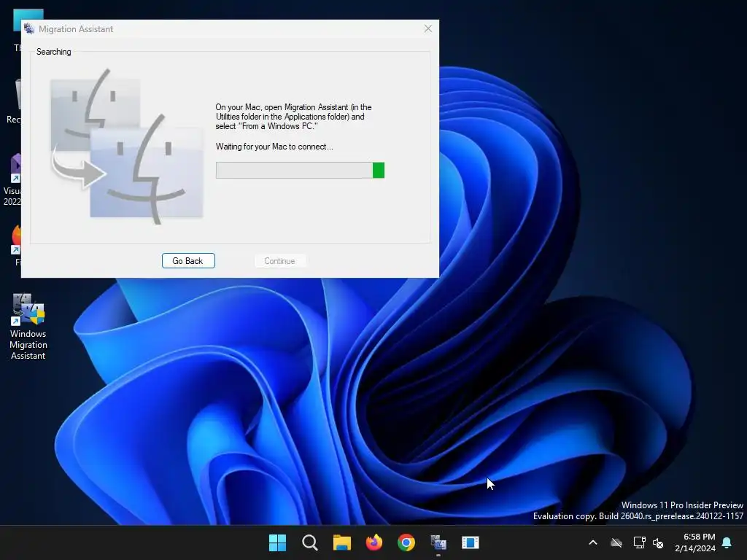
Task: Click the Go Back button
Action: 188,261
